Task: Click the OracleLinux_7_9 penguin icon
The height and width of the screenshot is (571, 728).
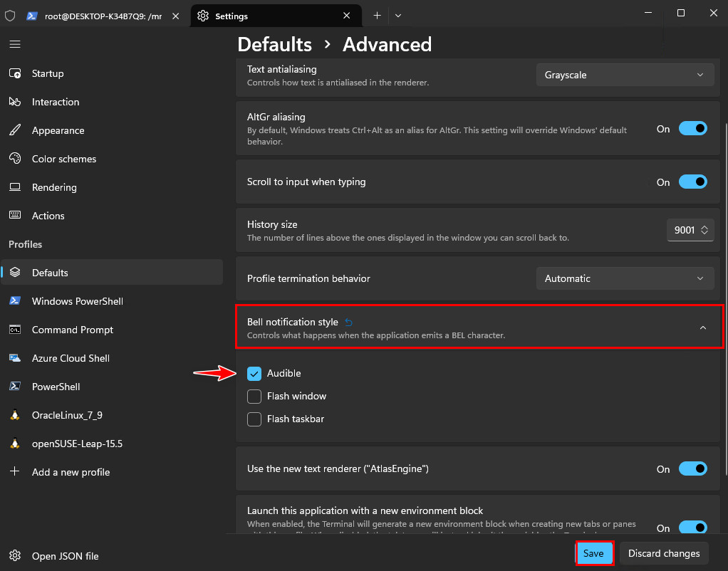Action: 15,414
